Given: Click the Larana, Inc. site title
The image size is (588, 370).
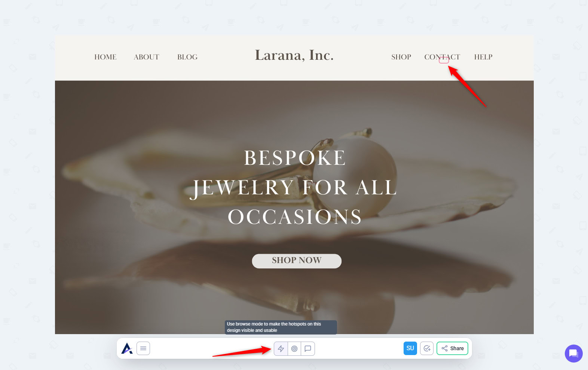Looking at the screenshot, I should pyautogui.click(x=294, y=55).
